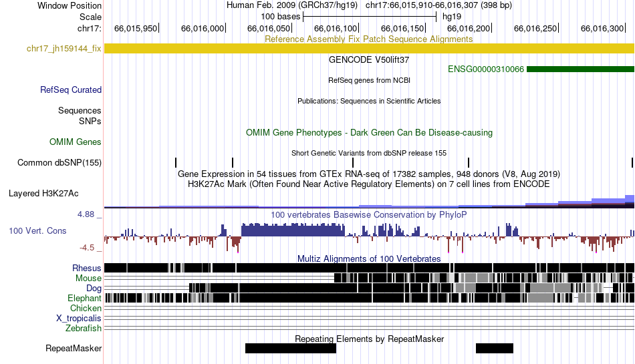Click Publications: Sequences in Scientific Articles title

click(x=369, y=101)
